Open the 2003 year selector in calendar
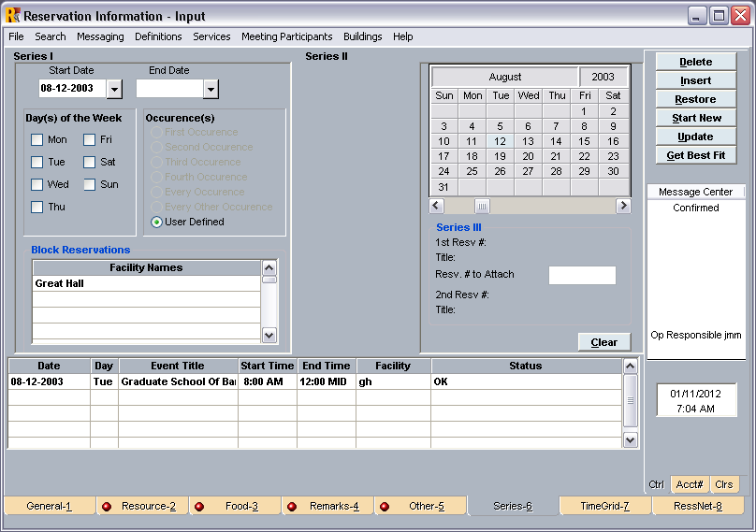 point(603,77)
